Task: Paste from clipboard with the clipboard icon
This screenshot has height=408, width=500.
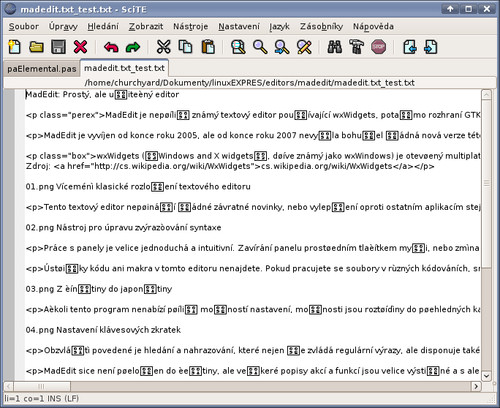Action: [x=208, y=47]
